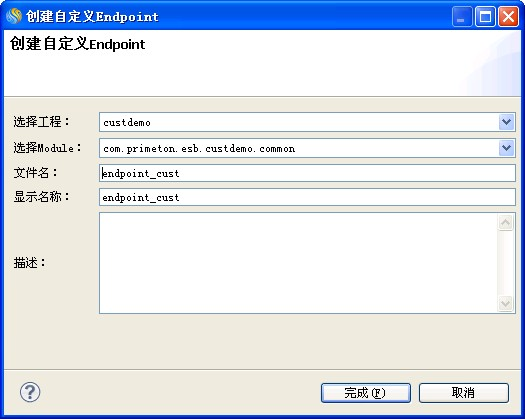Click the help question mark icon
Screen dimensions: 525x419
click(30, 392)
